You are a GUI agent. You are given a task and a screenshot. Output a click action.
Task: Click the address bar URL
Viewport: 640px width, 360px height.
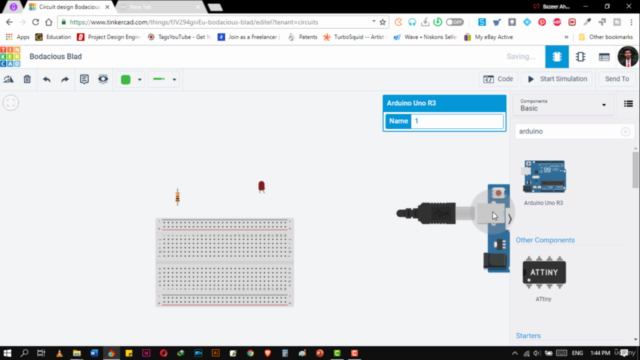pos(194,22)
